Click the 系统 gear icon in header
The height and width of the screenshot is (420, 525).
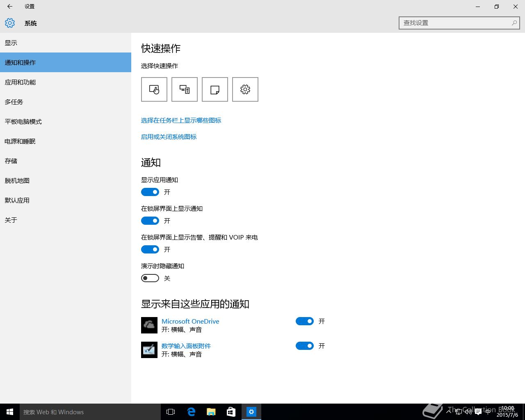10,23
